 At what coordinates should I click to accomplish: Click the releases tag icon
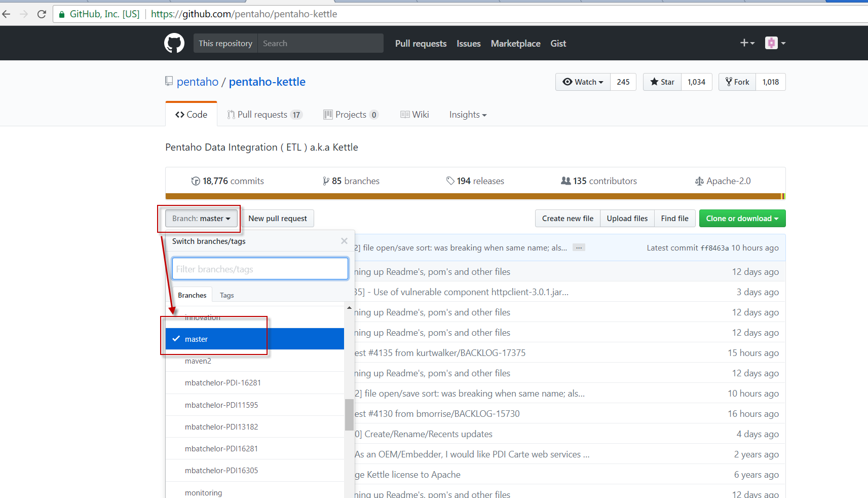[450, 181]
